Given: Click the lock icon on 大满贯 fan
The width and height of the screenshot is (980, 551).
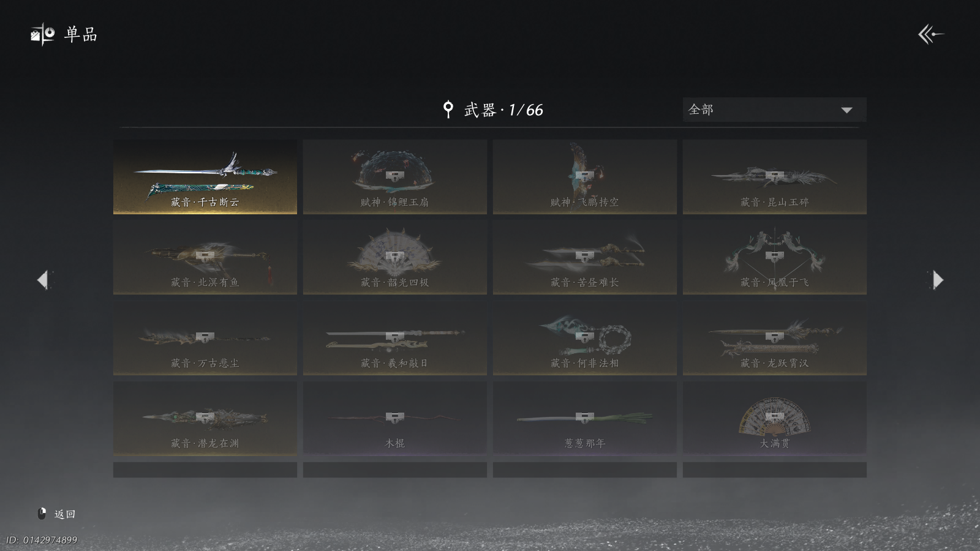Looking at the screenshot, I should (x=775, y=418).
